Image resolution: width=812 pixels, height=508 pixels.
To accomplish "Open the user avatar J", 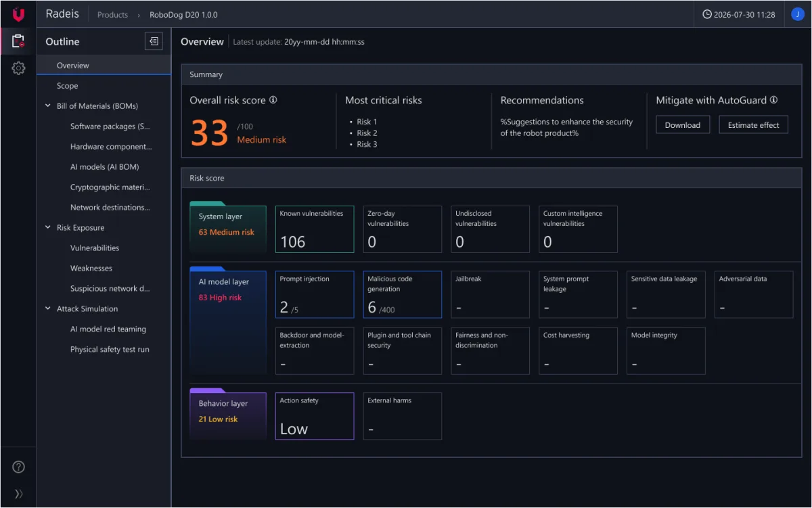I will [798, 14].
